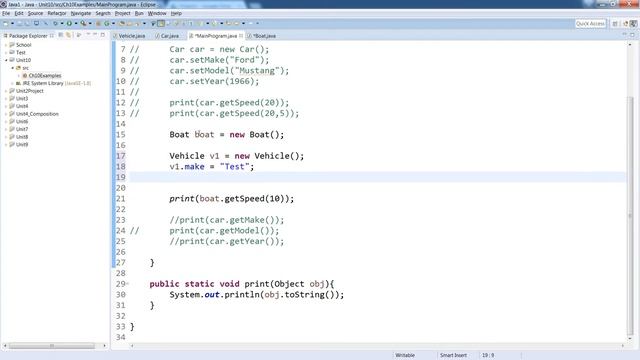Switch to the Vehicle.java tab
Viewport: 640px width, 360px height.
[129, 36]
